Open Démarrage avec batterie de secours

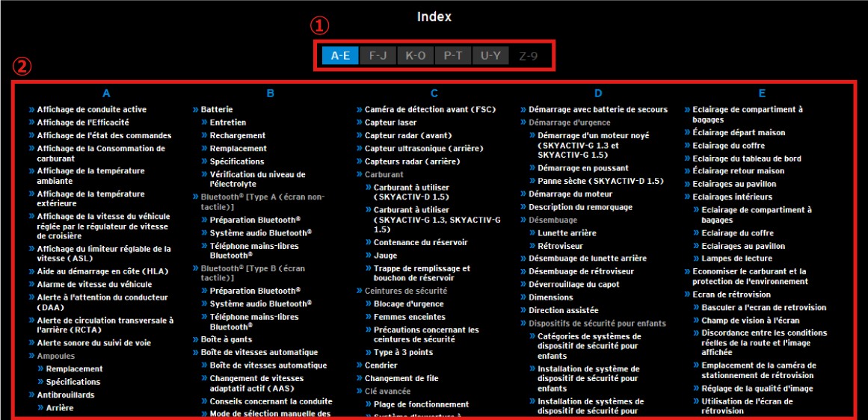[x=598, y=110]
